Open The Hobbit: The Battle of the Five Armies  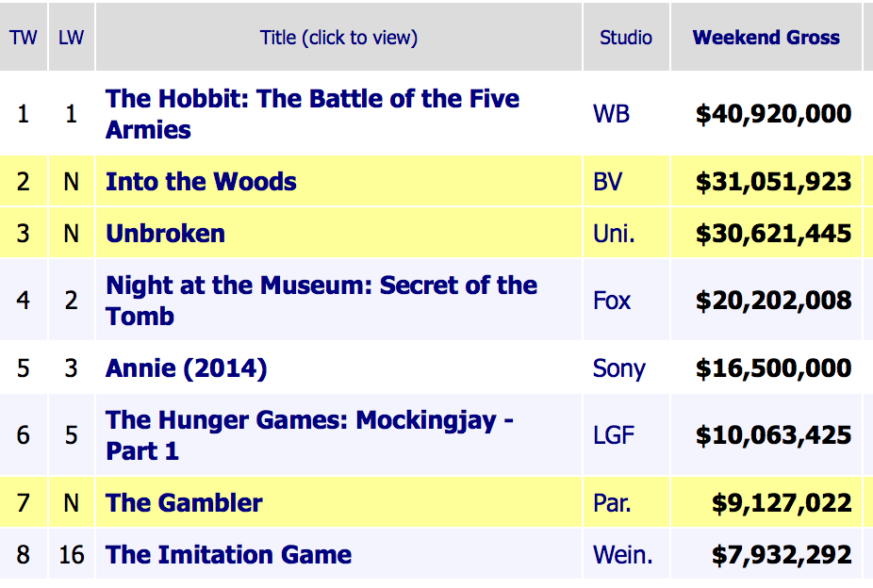pyautogui.click(x=312, y=114)
